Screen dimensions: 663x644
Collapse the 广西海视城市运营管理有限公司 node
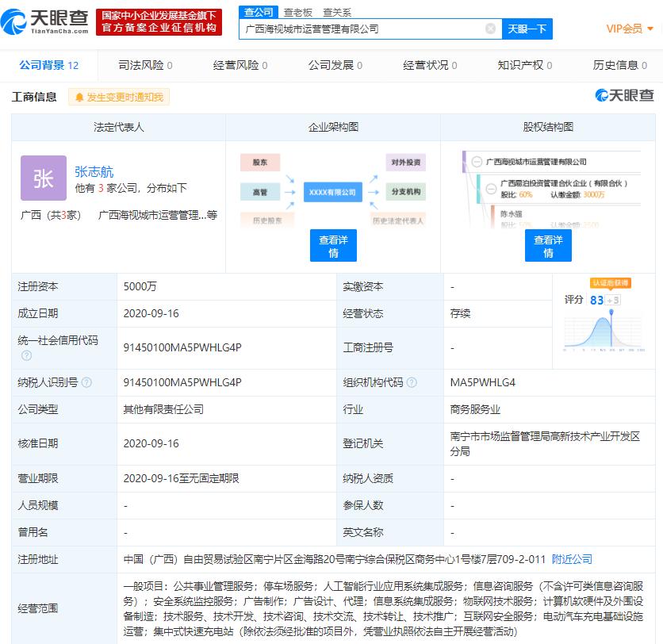pos(477,162)
